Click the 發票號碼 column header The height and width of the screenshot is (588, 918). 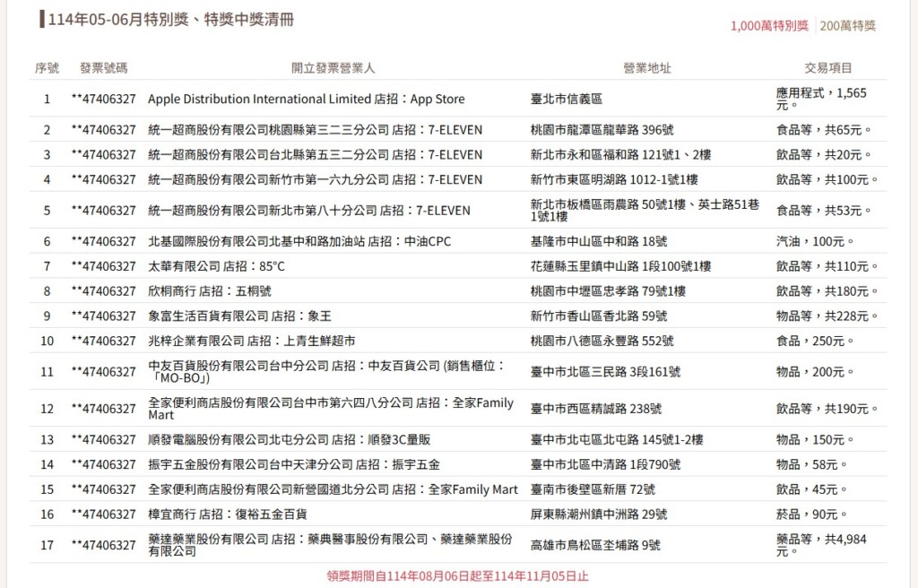(103, 68)
